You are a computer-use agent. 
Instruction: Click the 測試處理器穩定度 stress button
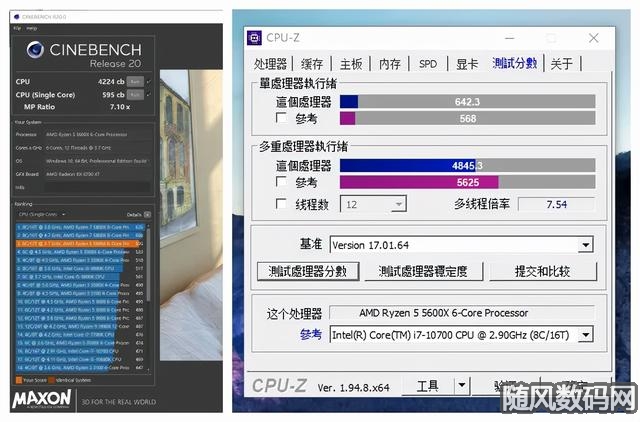pos(423,271)
